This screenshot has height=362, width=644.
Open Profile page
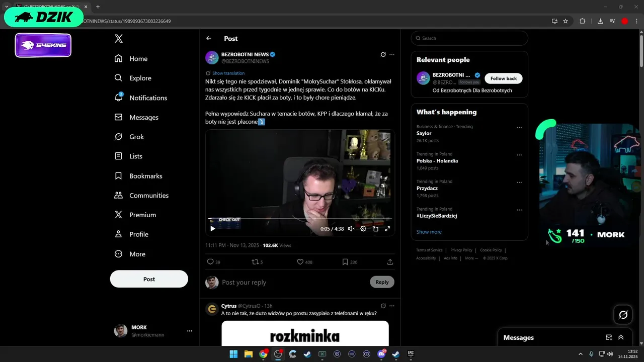[131, 234]
